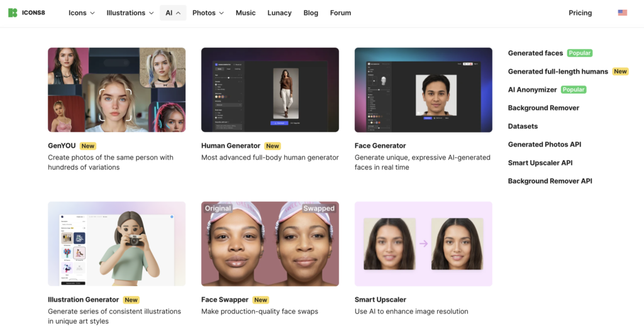Click the New badge beside Face Swapper
Image resolution: width=644 pixels, height=328 pixels.
point(260,300)
